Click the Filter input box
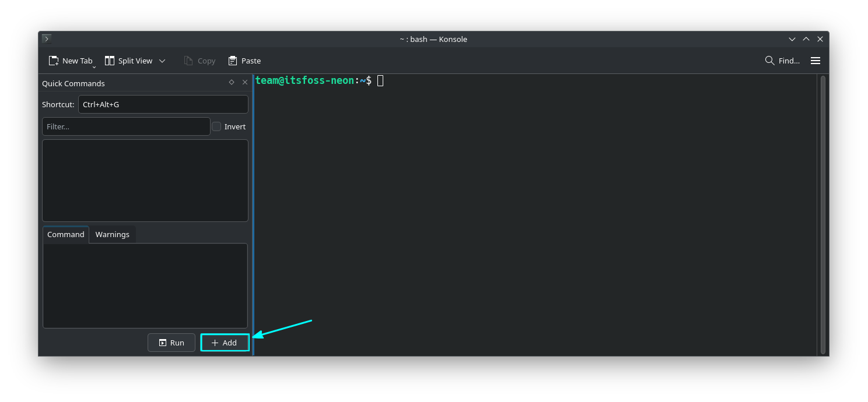 125,126
